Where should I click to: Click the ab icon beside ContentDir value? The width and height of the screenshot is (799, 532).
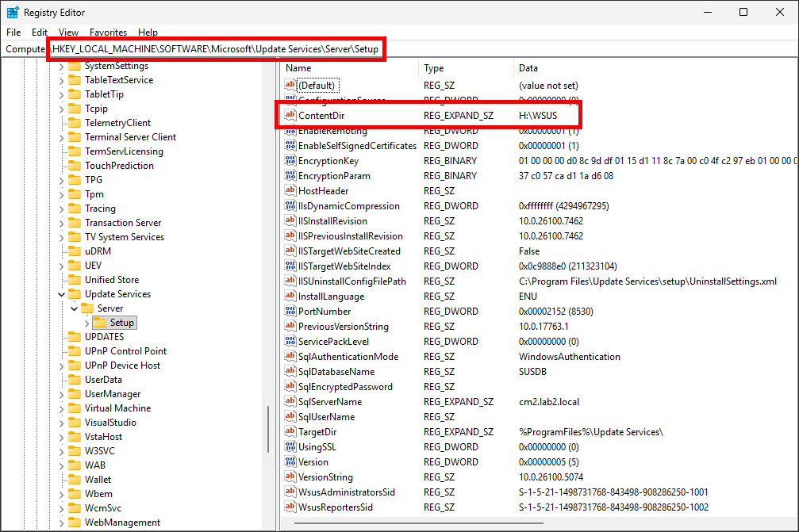tap(289, 115)
